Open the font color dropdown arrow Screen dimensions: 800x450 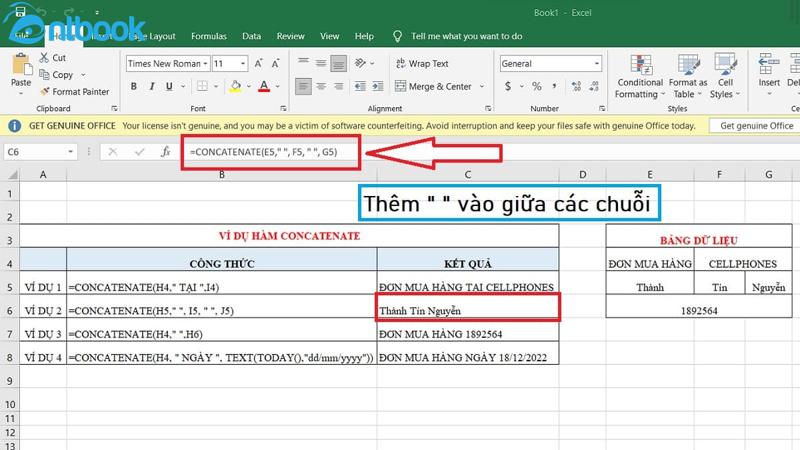coord(278,86)
